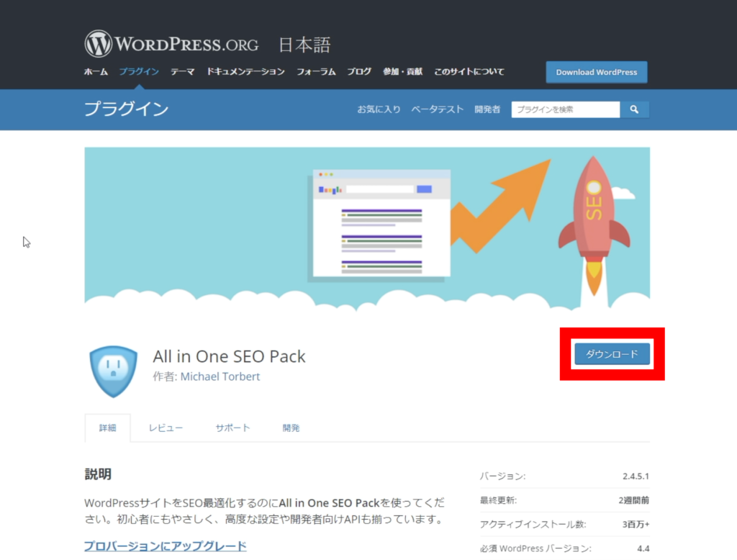Viewport: 737px width, 560px height.
Task: Click the ダウンロード button
Action: (x=612, y=354)
